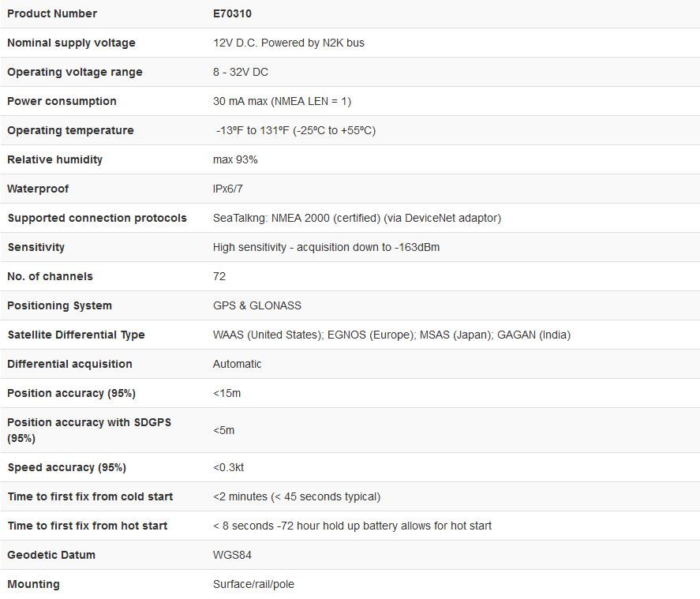
Task: Select the "Position accuracy with SDGPS (95%)" label
Action: [x=89, y=430]
